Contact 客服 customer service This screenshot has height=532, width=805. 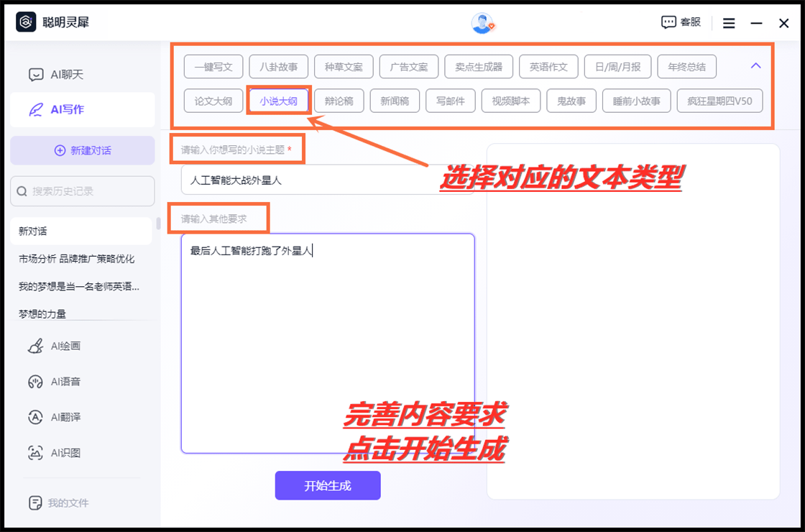(x=680, y=22)
